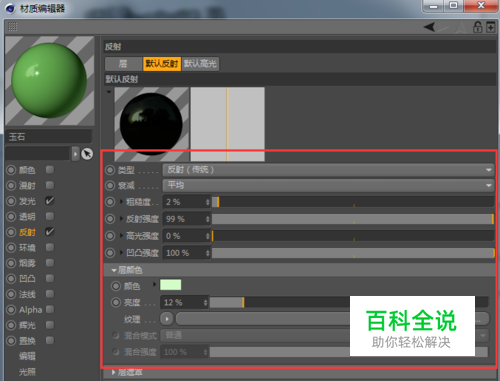The height and width of the screenshot is (381, 500).
Task: Switch to the 层 tab
Action: pos(123,64)
